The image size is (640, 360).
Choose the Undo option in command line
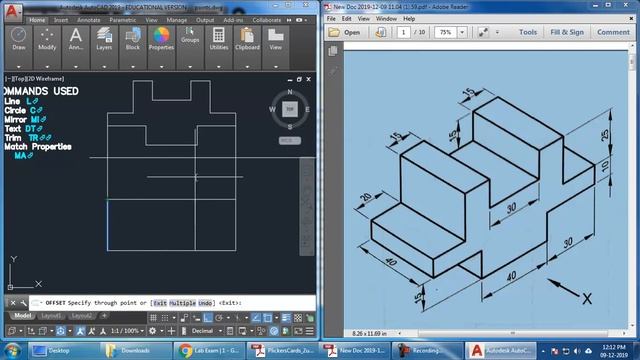pos(205,303)
